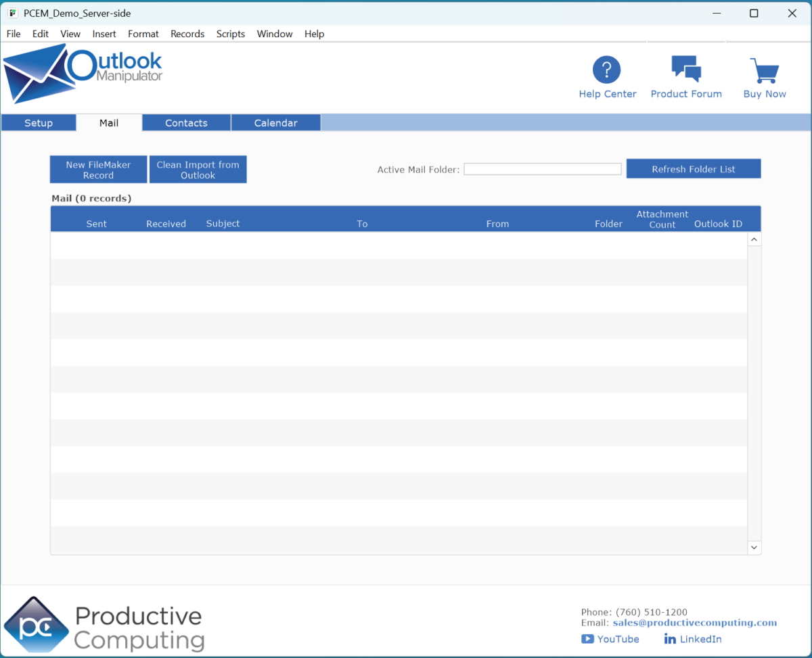The width and height of the screenshot is (812, 658).
Task: Click New FileMaker Record button
Action: [x=98, y=170]
